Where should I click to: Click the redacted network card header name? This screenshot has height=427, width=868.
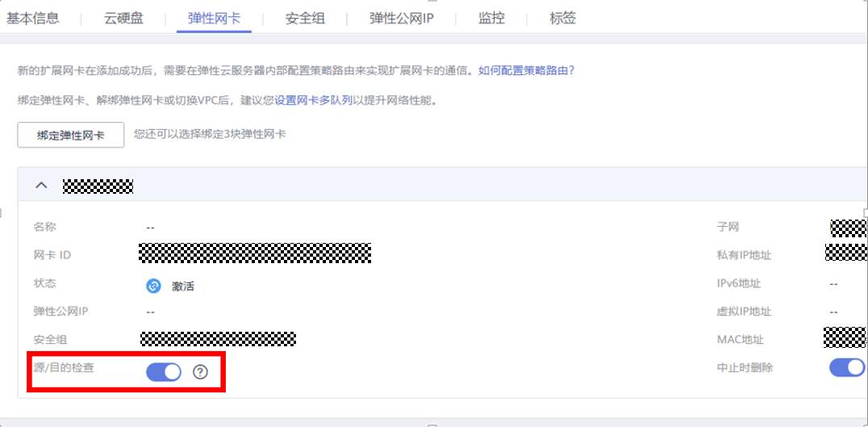(98, 186)
